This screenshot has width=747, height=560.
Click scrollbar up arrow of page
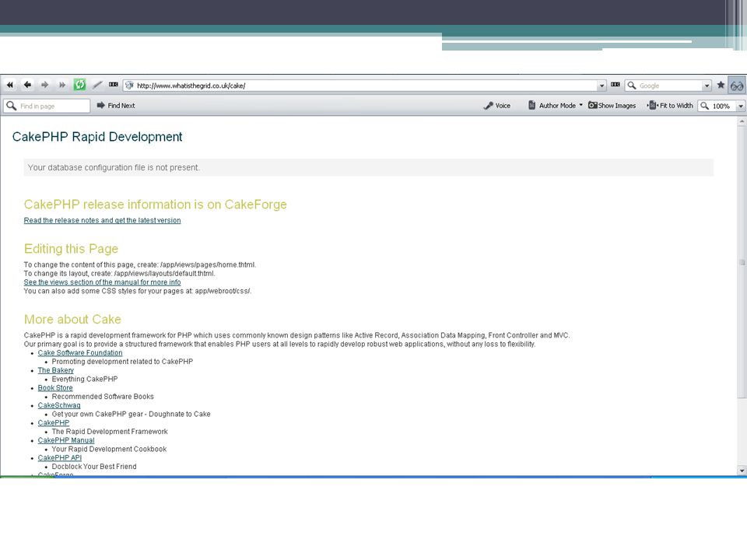coord(742,122)
